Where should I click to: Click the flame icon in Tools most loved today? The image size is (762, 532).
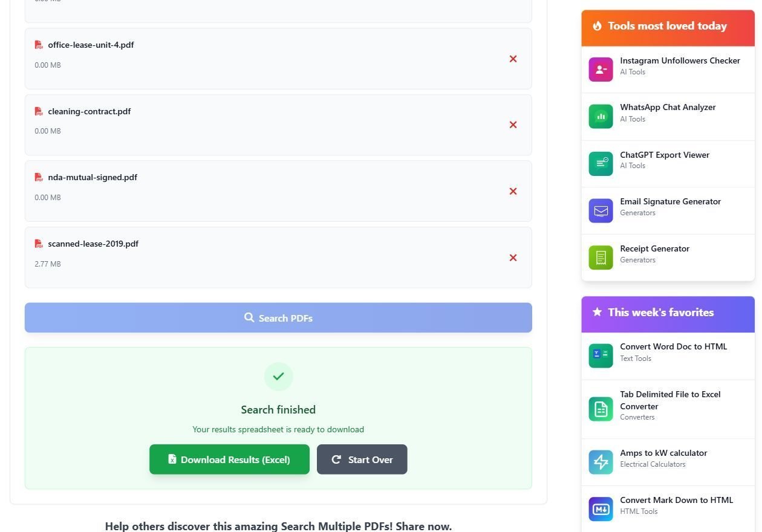(597, 26)
